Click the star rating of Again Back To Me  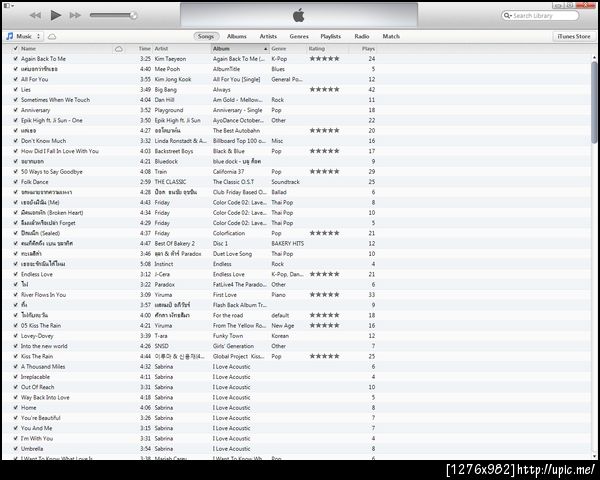324,59
